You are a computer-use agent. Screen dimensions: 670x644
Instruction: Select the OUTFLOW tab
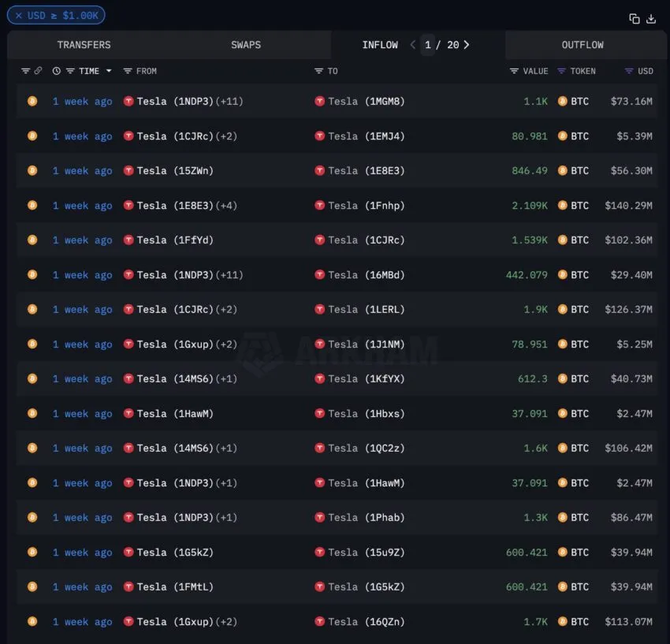pyautogui.click(x=582, y=45)
